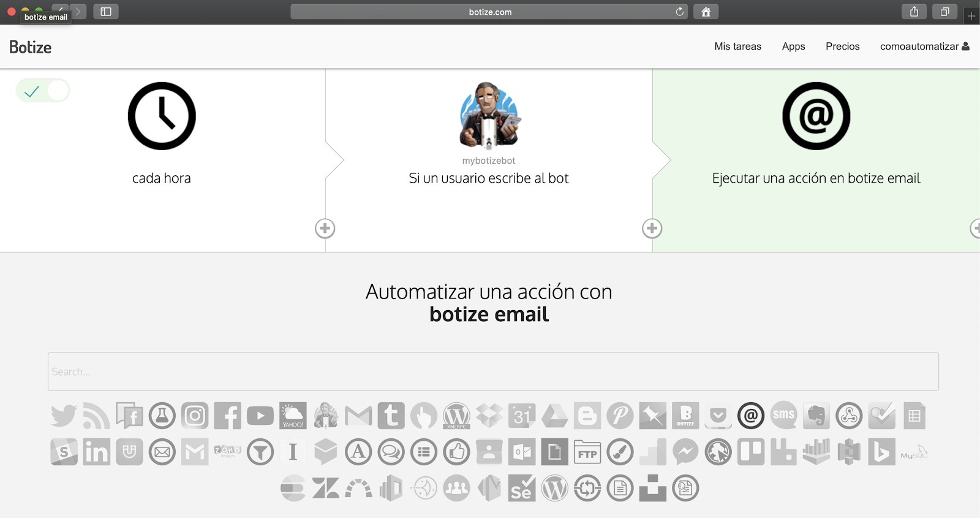Select the Evernote elephant icon
The image size is (980, 518).
[x=816, y=416]
